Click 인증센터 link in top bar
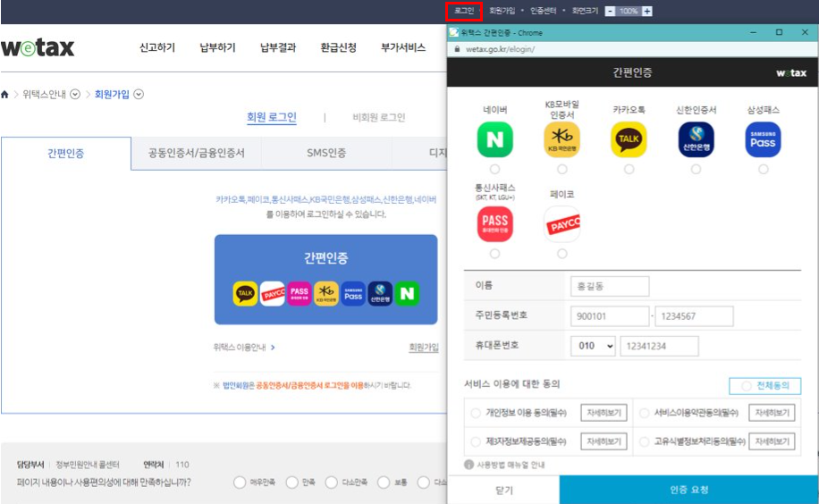This screenshot has height=504, width=819. (x=544, y=11)
